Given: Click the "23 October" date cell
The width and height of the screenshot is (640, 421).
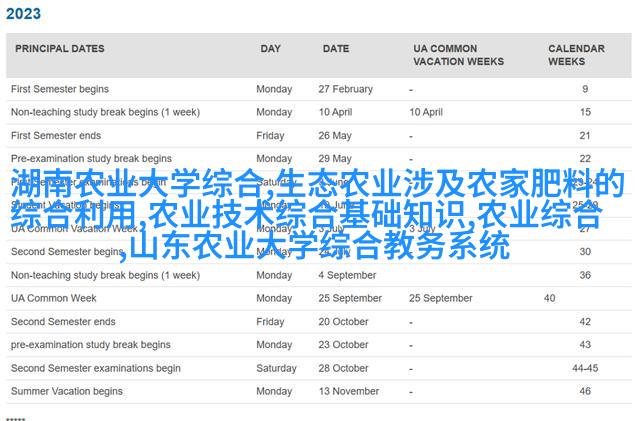Looking at the screenshot, I should point(343,345).
